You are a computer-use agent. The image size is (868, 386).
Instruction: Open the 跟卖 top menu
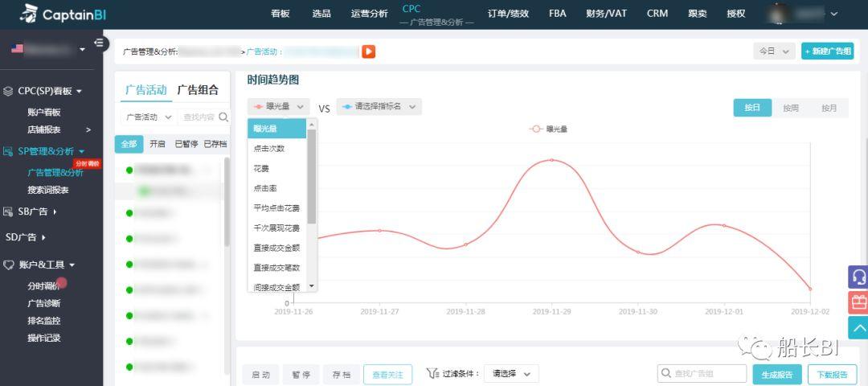tap(698, 14)
